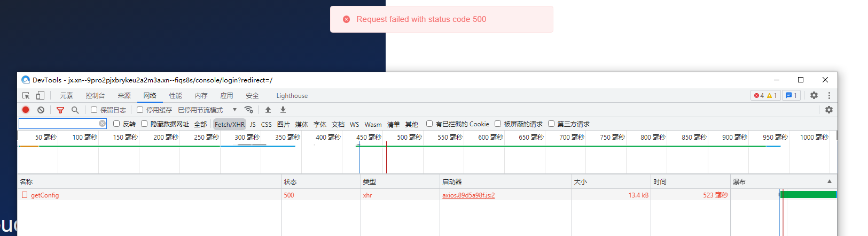Check the 有已拦截的 Cookie checkbox
The width and height of the screenshot is (868, 236).
[x=429, y=124]
